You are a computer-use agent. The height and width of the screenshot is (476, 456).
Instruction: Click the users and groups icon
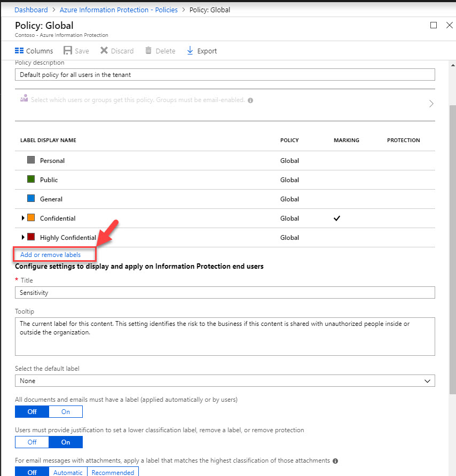24,98
